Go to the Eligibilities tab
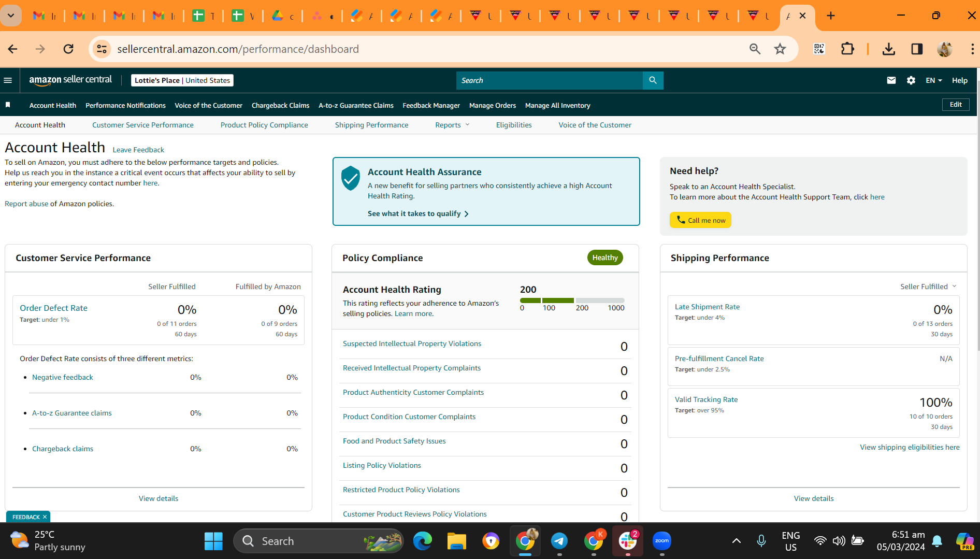This screenshot has height=559, width=980. (514, 125)
